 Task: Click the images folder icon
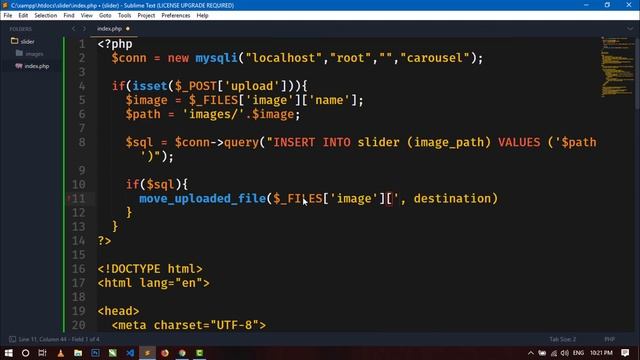point(19,53)
